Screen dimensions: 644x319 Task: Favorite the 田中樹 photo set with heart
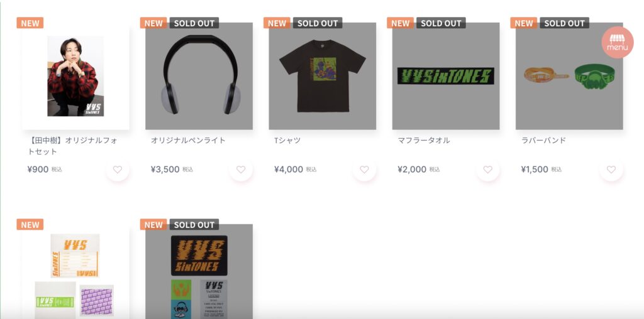pyautogui.click(x=118, y=170)
